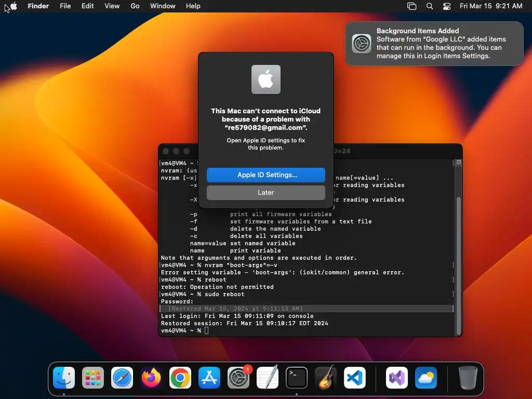Click "delete all variables" text in Terminal
532x399 pixels.
(x=267, y=236)
